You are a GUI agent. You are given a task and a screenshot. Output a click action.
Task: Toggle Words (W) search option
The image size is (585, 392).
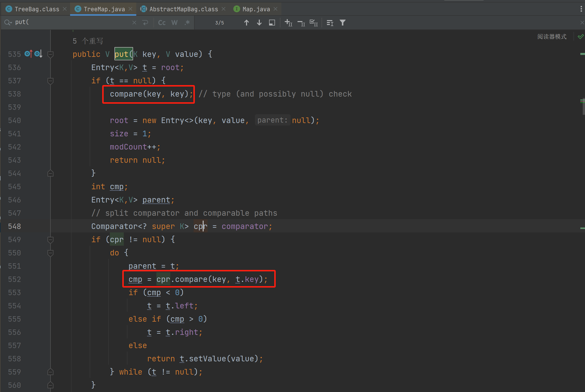[x=174, y=23]
